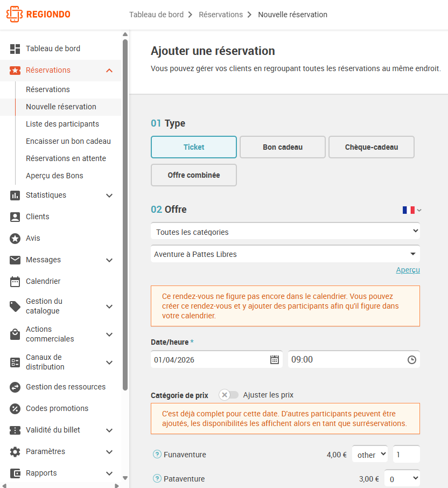Click the Rapports wallet icon

[x=15, y=473]
